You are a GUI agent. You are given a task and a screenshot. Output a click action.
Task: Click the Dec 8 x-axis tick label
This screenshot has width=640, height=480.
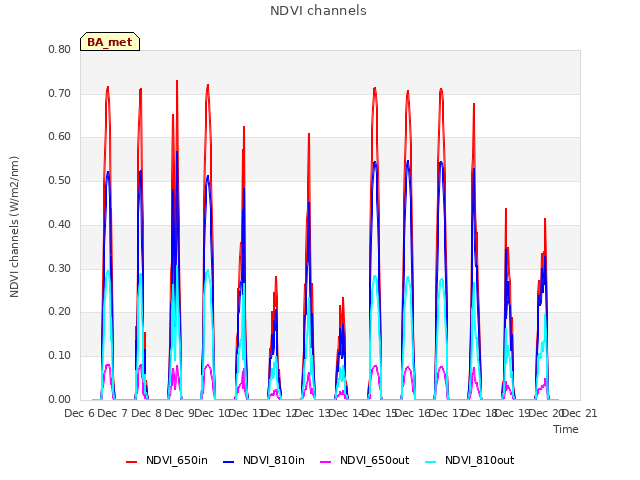[x=147, y=413]
